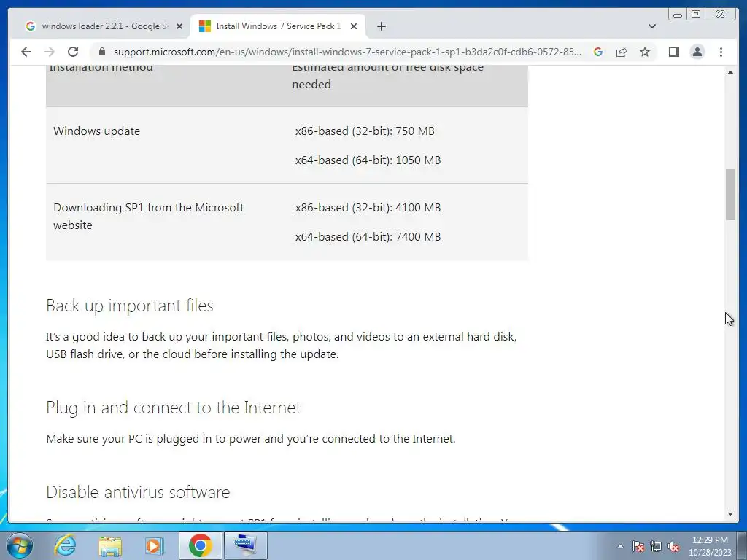Minimize the Chrome window
747x560 pixels.
(x=678, y=15)
